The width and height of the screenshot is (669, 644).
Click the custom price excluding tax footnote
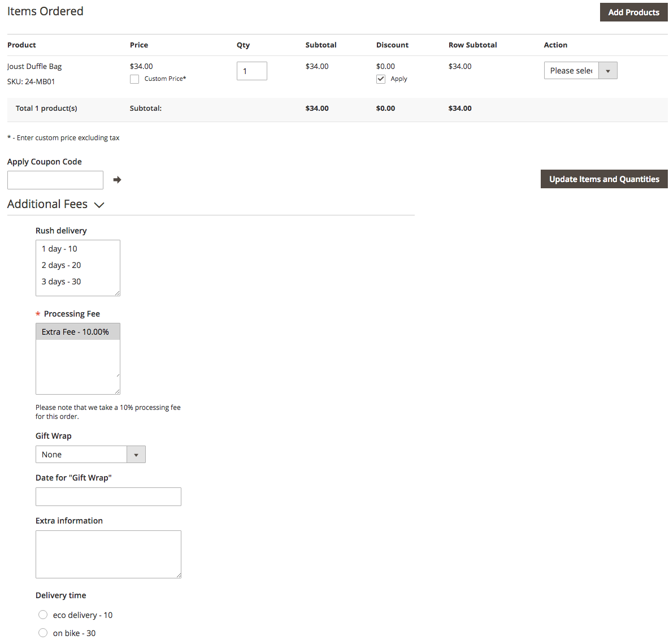(64, 138)
